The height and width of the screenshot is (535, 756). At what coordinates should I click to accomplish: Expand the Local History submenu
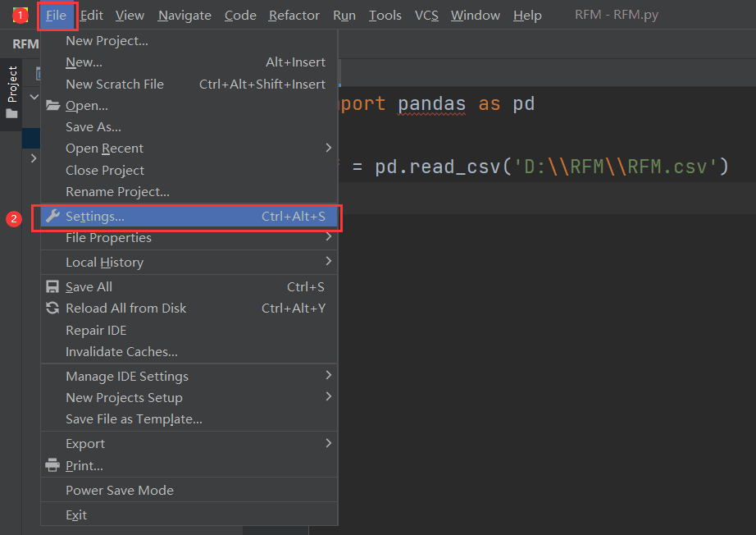click(x=328, y=262)
